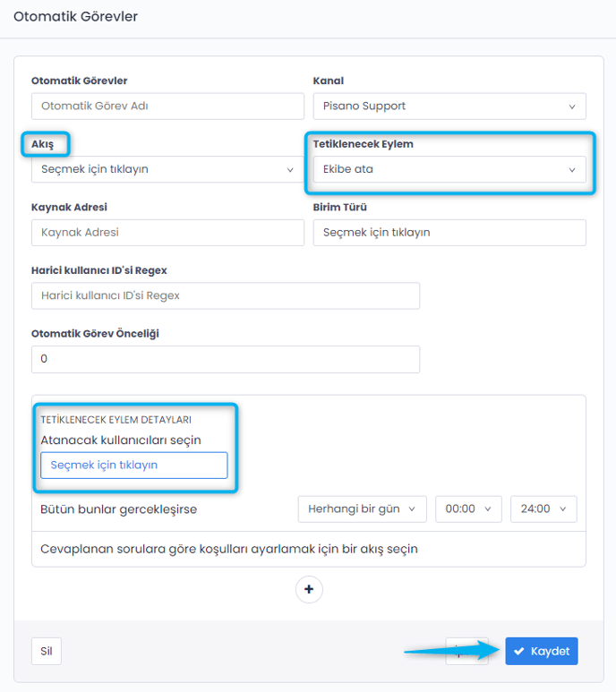
Task: Click the Kanal field chevron arrow
Action: [572, 107]
